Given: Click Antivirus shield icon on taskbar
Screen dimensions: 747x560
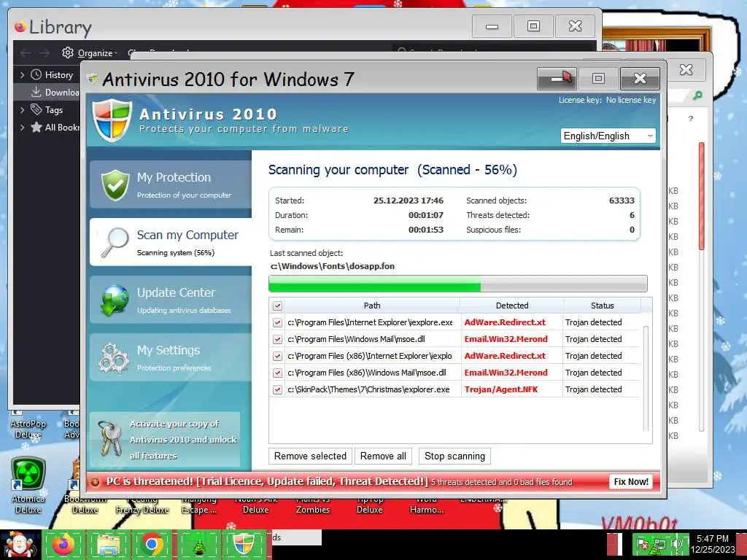Looking at the screenshot, I should tap(244, 545).
